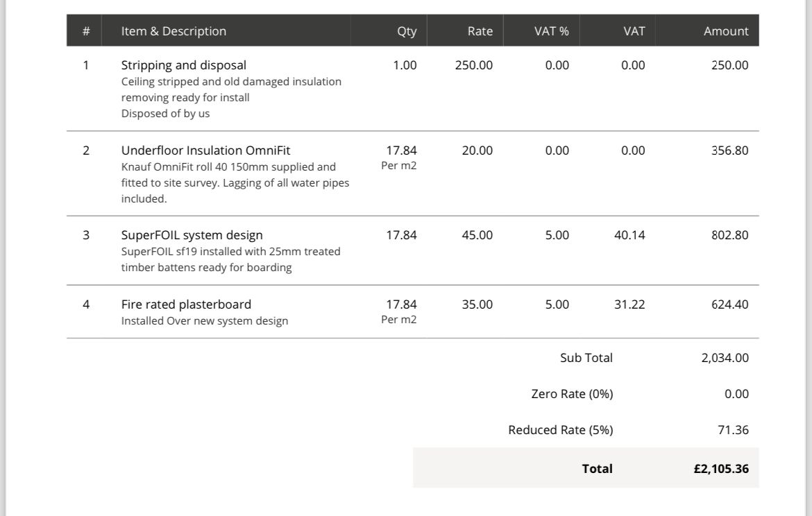Select the 'Qty' column header
The height and width of the screenshot is (516, 812).
click(407, 31)
